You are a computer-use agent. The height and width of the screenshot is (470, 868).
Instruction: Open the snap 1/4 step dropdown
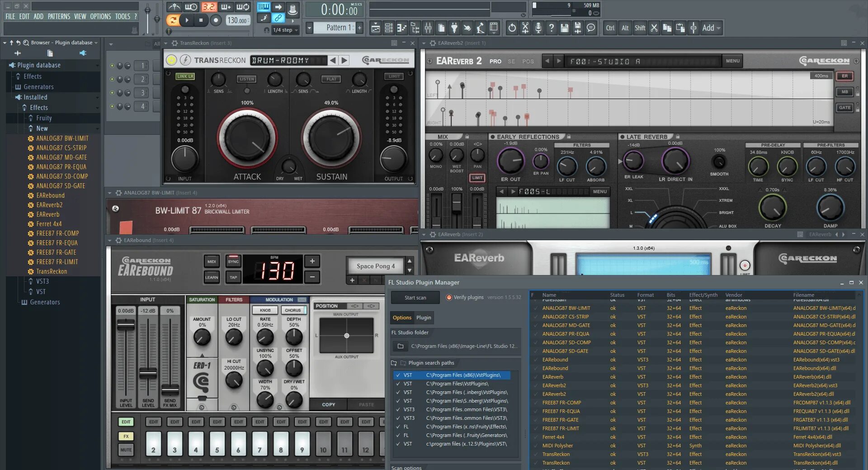click(286, 30)
